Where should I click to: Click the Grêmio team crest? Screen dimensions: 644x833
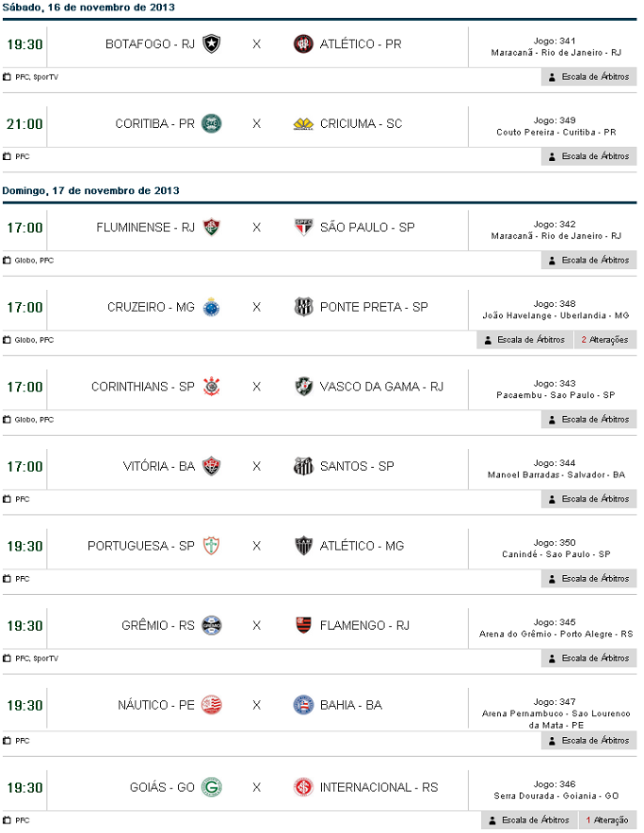211,625
